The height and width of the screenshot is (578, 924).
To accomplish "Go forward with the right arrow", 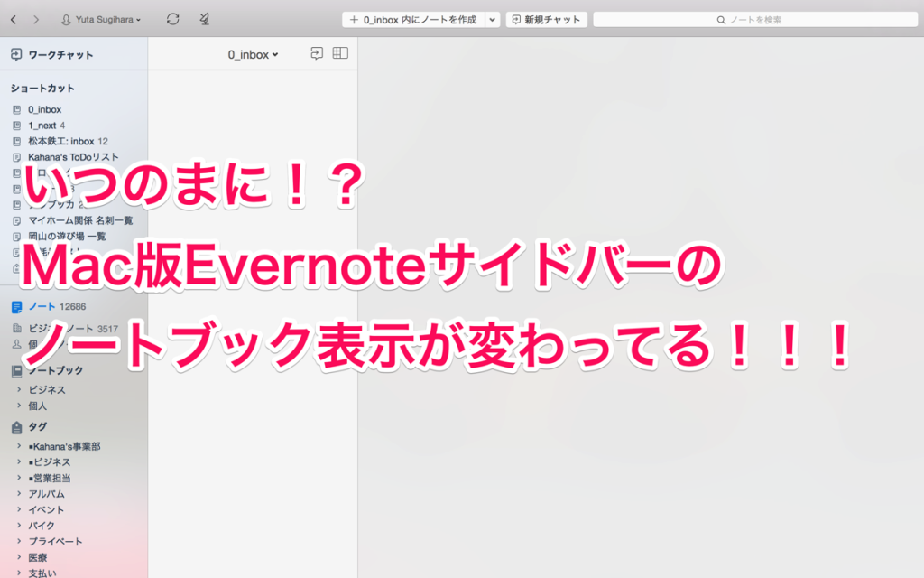I will click(36, 20).
